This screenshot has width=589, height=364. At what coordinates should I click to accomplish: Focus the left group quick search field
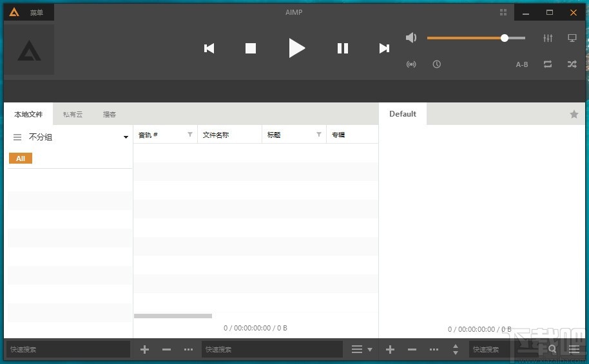tap(68, 349)
